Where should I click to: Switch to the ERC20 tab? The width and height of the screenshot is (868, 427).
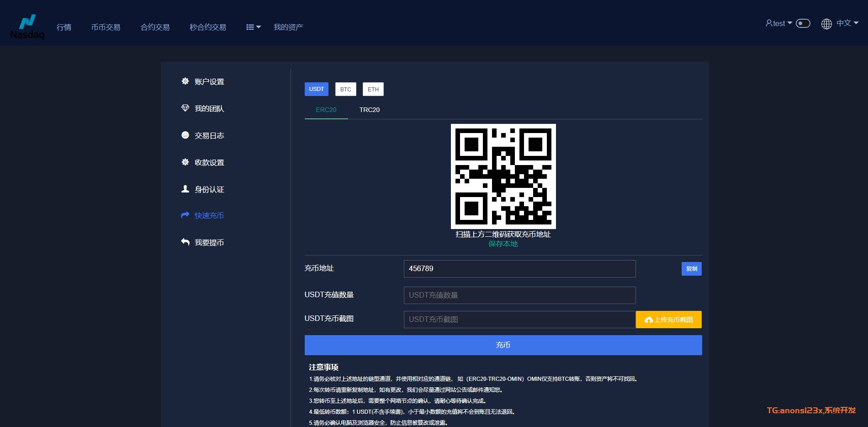tap(326, 110)
